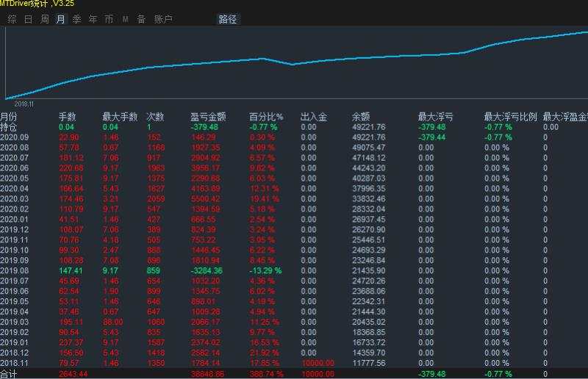The height and width of the screenshot is (379, 588).
Task: Click balance 21435.90 in the 2019.08 row
Action: point(369,270)
